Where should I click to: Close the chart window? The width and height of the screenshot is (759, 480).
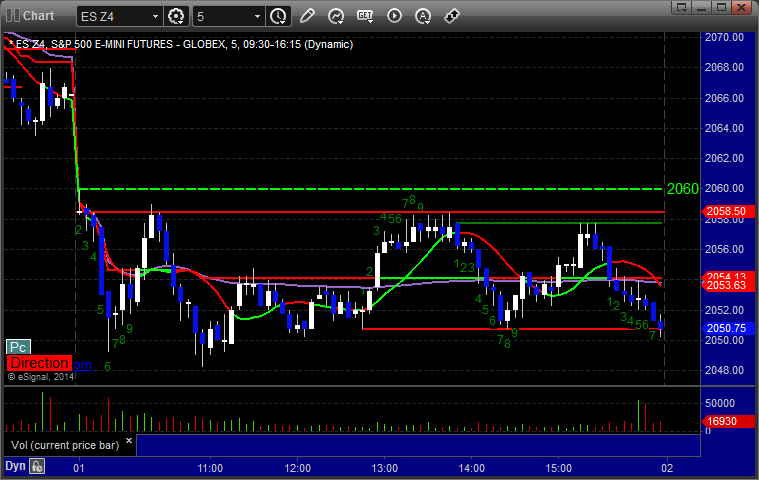(741, 7)
